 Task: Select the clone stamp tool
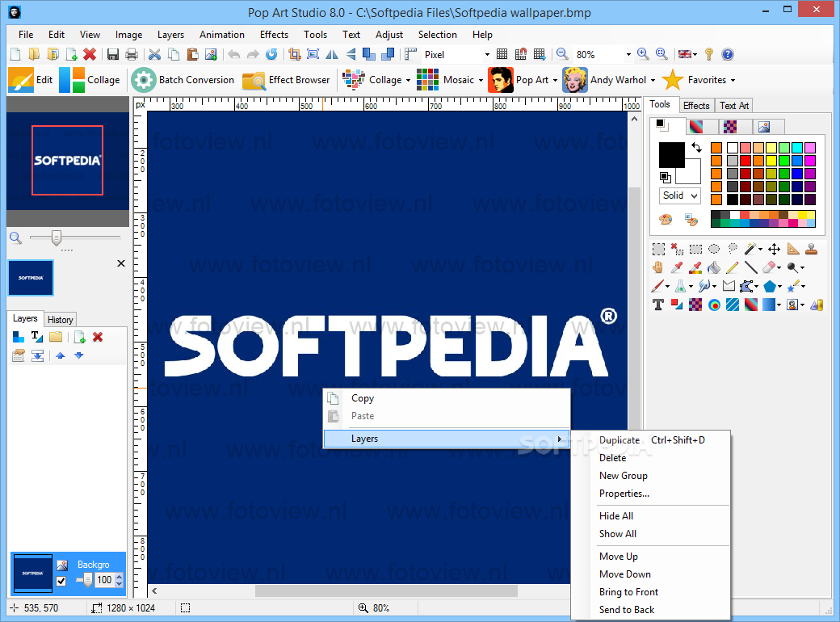pyautogui.click(x=812, y=249)
